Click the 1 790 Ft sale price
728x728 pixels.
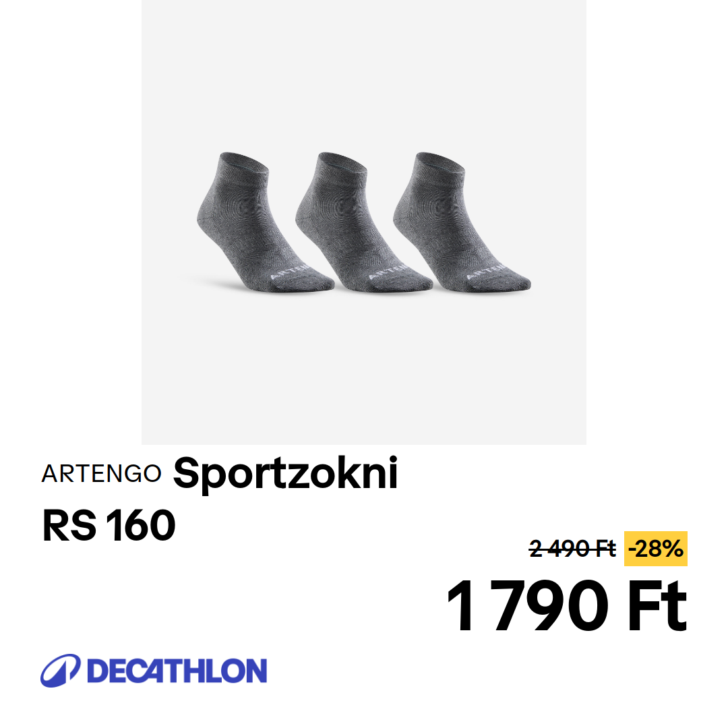click(566, 605)
